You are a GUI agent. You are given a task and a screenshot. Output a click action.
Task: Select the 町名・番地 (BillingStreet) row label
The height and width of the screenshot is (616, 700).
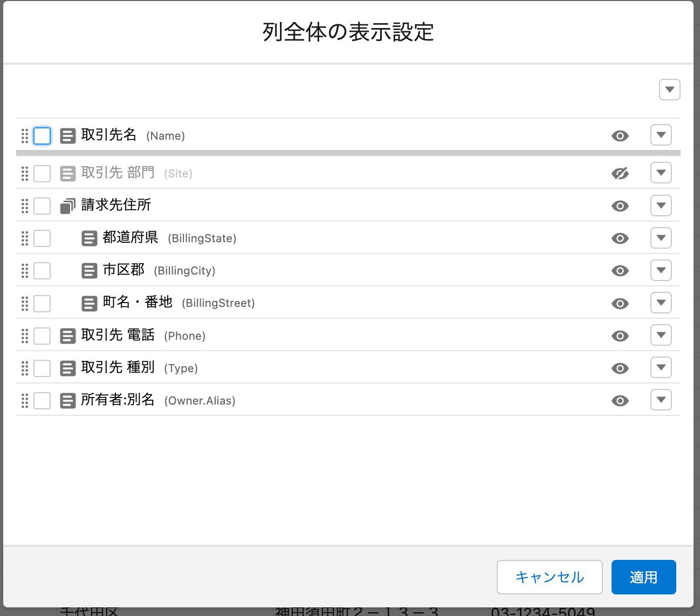(x=138, y=303)
